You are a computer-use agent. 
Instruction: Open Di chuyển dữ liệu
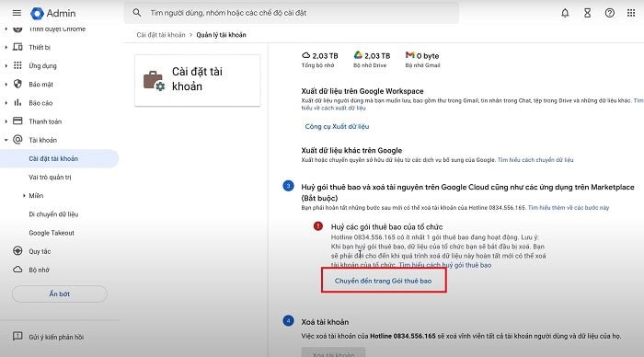coord(53,214)
